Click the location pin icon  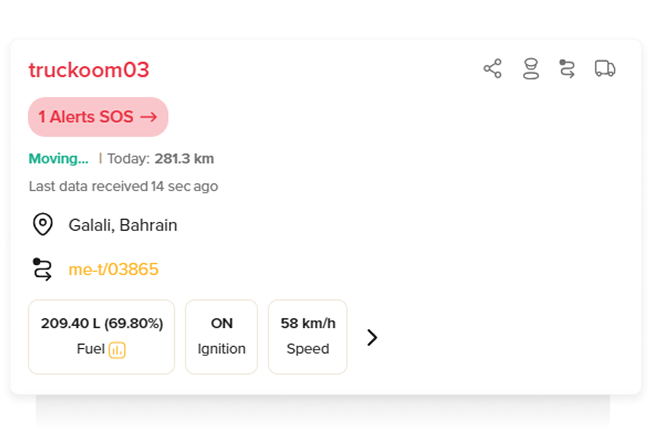tap(43, 224)
